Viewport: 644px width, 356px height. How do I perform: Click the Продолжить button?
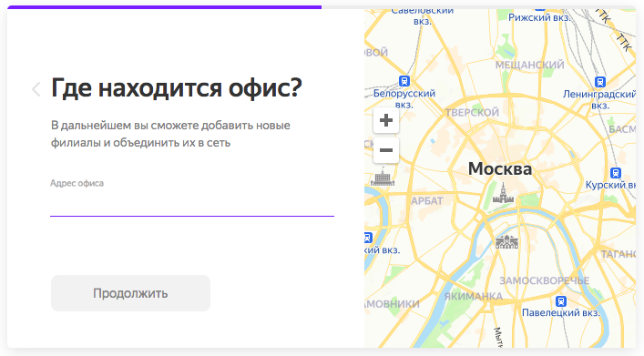(130, 293)
